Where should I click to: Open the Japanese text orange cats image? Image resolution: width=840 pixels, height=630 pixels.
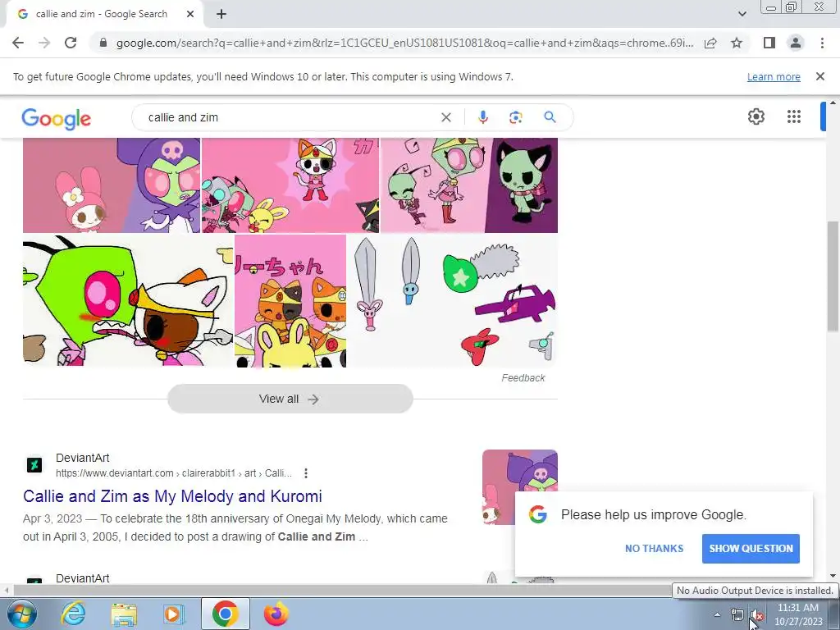(x=290, y=300)
